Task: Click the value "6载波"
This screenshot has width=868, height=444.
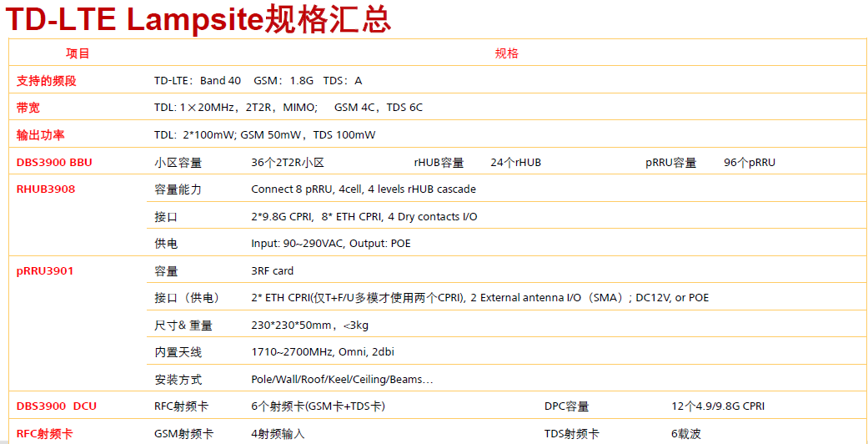Action: [686, 434]
